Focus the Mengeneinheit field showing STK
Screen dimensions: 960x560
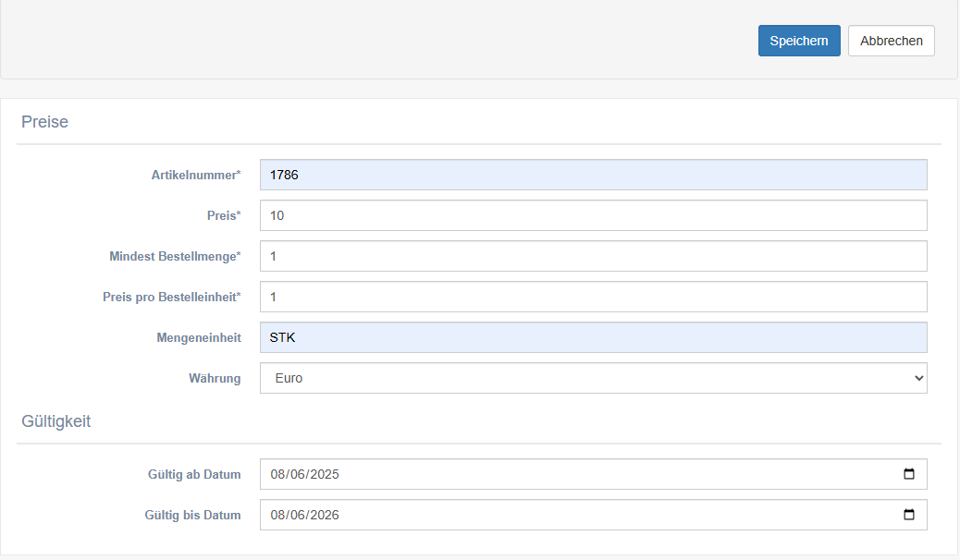[x=593, y=337]
